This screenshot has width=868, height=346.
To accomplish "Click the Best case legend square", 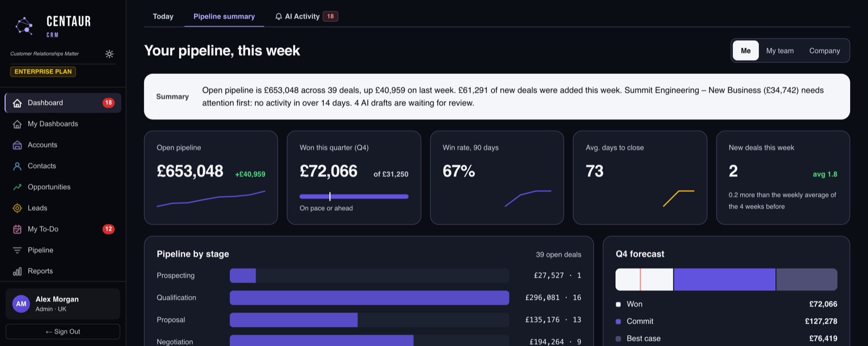I will click(618, 338).
